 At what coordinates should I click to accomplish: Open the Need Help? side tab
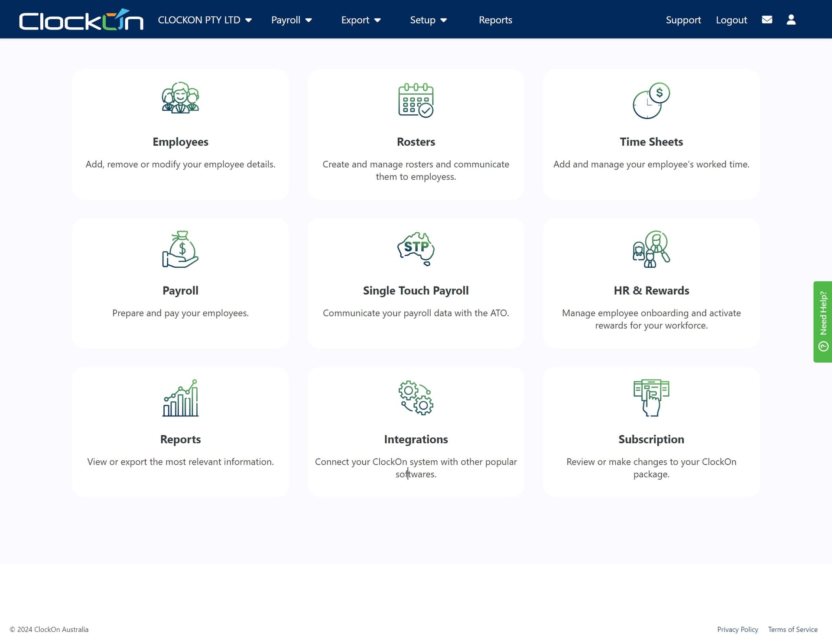pos(822,322)
